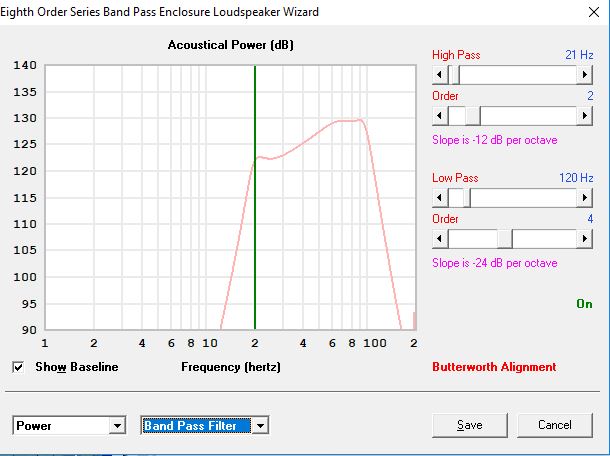The width and height of the screenshot is (610, 456).
Task: Click the 21 Hz High Pass value
Action: click(579, 55)
